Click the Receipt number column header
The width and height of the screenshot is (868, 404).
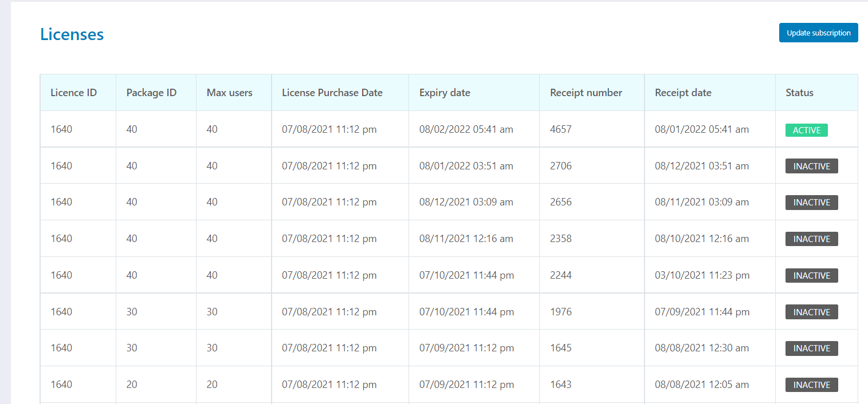point(586,93)
